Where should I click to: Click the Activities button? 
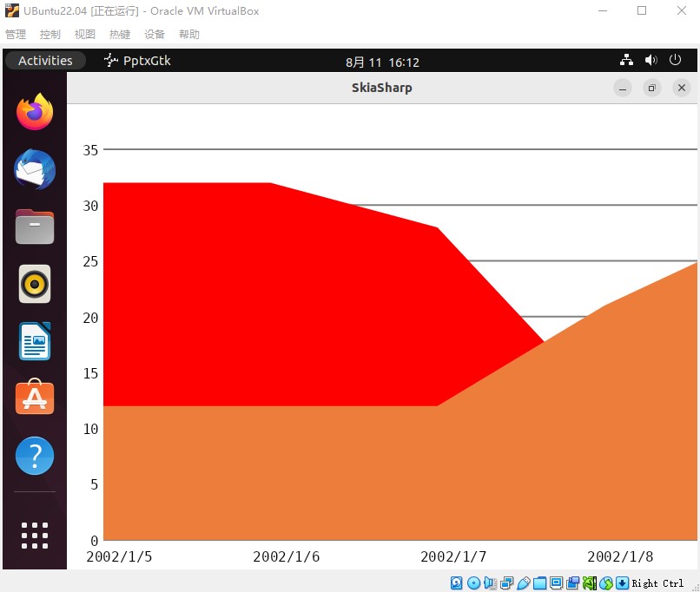(x=45, y=61)
